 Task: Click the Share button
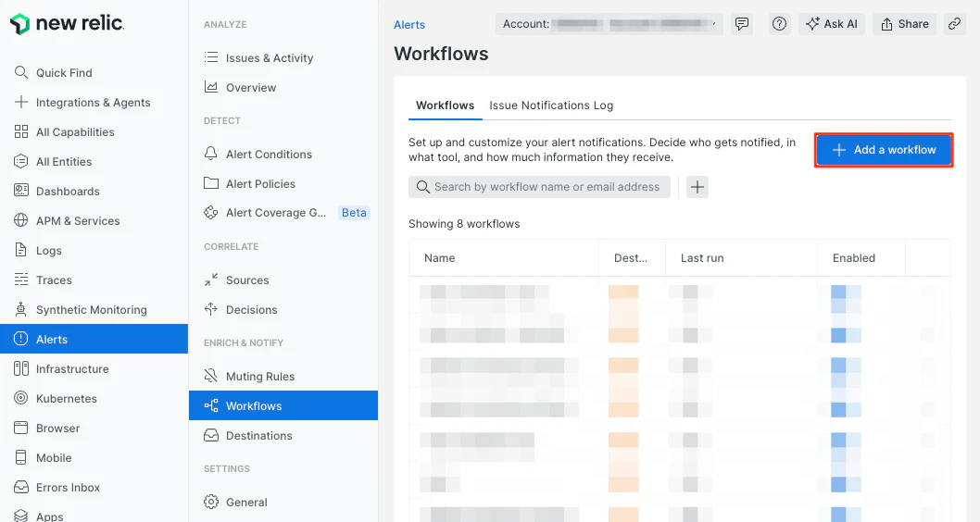click(904, 24)
